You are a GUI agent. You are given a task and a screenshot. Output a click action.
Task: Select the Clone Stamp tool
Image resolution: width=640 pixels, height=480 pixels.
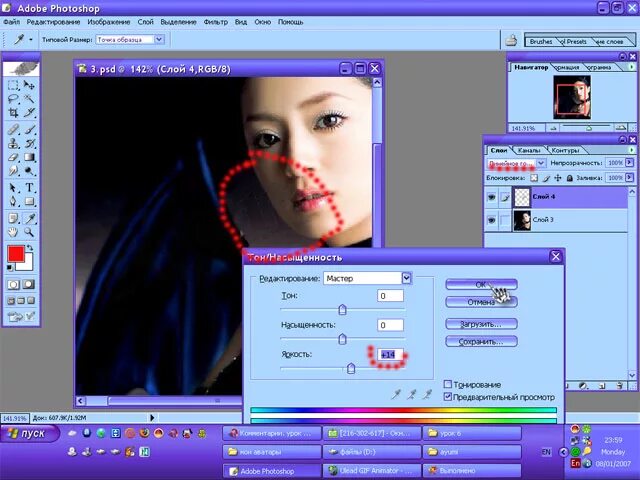pyautogui.click(x=13, y=143)
